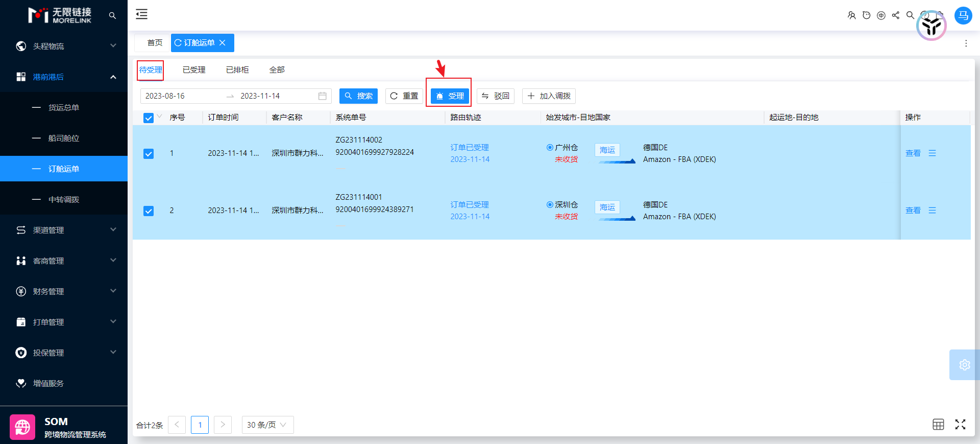The height and width of the screenshot is (444, 980).
Task: Click the share icon in the top bar
Action: [896, 15]
